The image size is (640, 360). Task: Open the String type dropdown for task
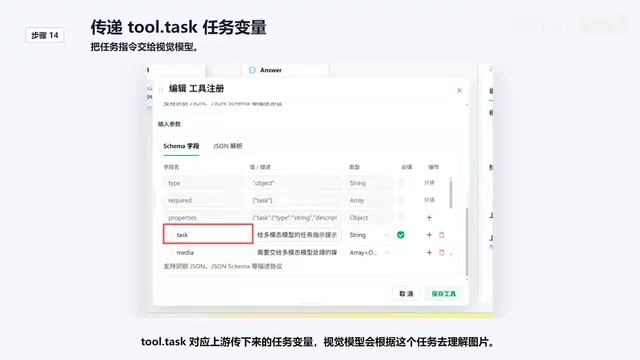(x=369, y=235)
